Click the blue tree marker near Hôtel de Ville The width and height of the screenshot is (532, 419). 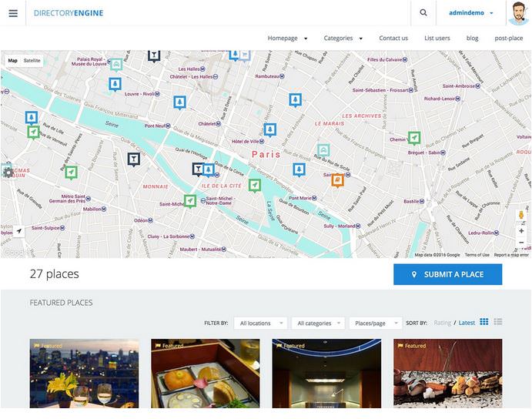coord(270,129)
